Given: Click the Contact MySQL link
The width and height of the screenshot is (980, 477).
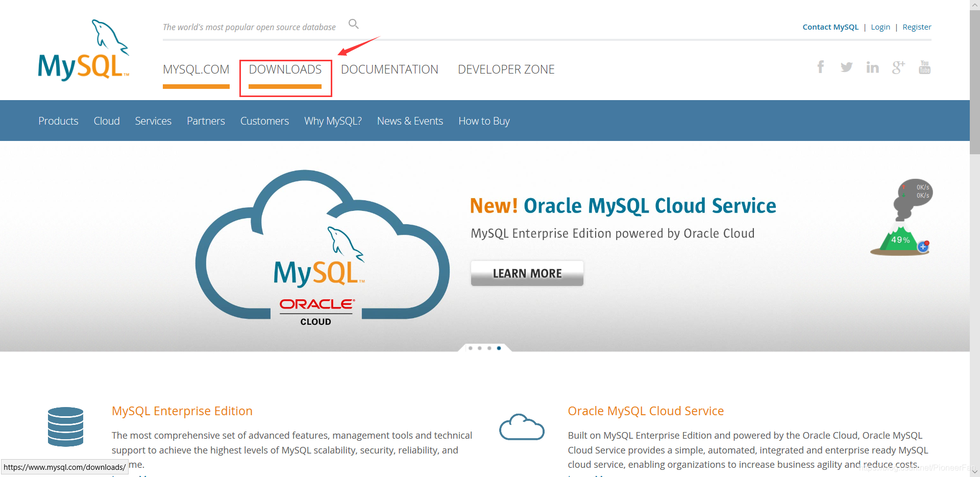Looking at the screenshot, I should click(830, 27).
